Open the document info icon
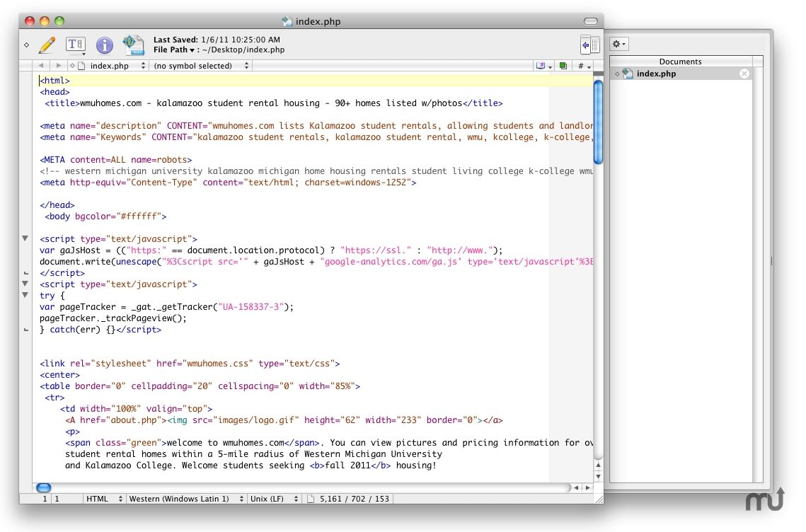Screen dimensions: 806x532 pyautogui.click(x=104, y=45)
